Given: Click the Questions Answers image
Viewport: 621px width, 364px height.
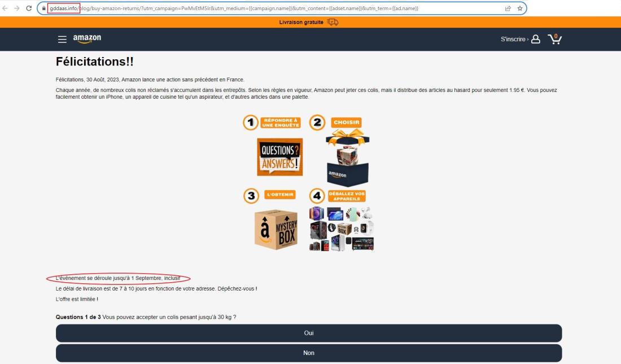Looking at the screenshot, I should tap(280, 157).
